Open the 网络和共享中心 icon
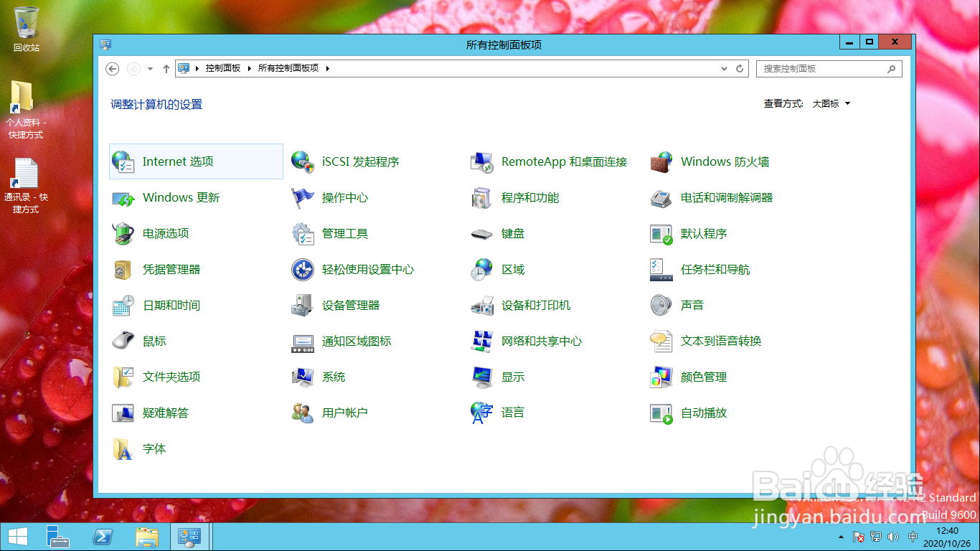The height and width of the screenshot is (551, 980). coord(482,342)
